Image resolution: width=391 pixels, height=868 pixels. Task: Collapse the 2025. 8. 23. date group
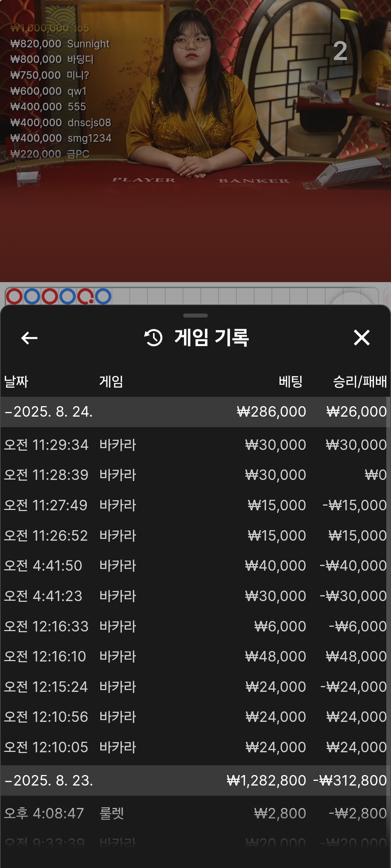pyautogui.click(x=195, y=780)
